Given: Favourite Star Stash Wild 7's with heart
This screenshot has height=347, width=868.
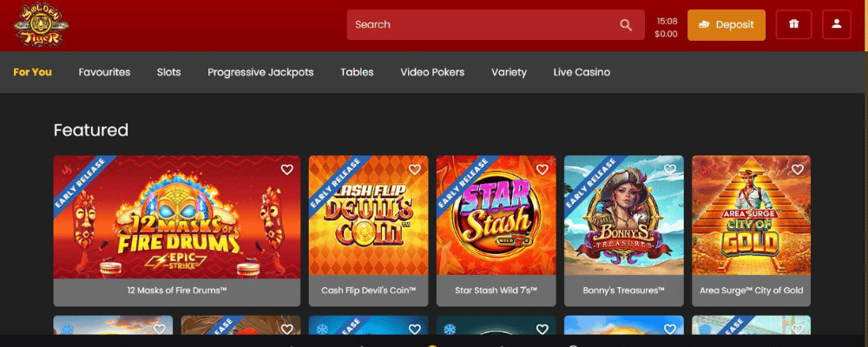Looking at the screenshot, I should coord(542,170).
